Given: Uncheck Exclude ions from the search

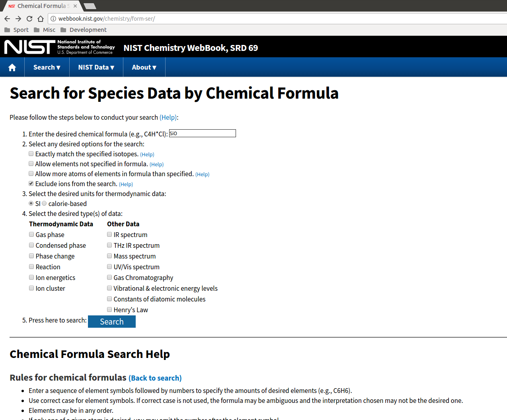Looking at the screenshot, I should click(x=31, y=183).
